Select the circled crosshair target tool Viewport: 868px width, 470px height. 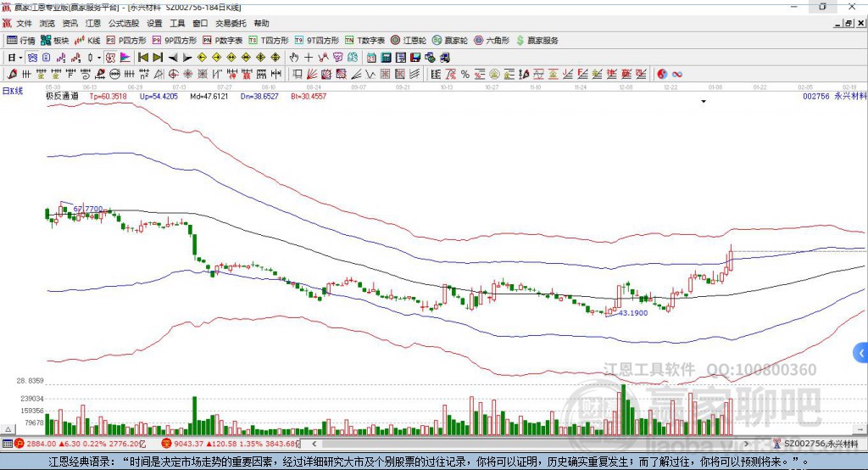173,75
